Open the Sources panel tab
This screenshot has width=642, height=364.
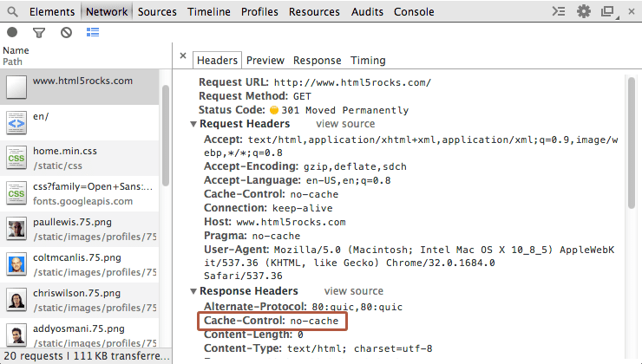tap(157, 12)
